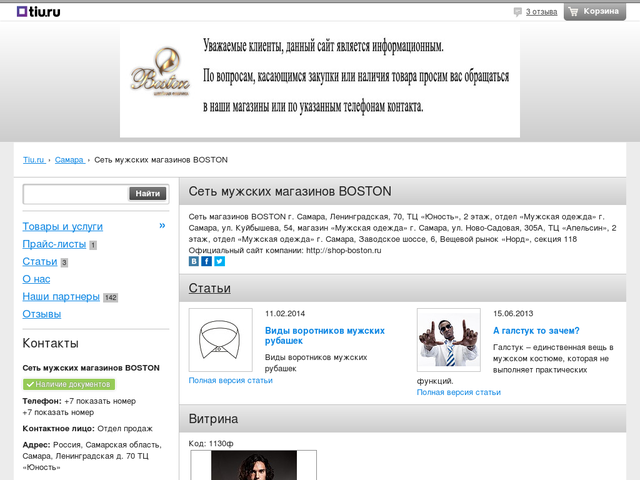Open full article under collar article
The width and height of the screenshot is (640, 480).
click(231, 380)
